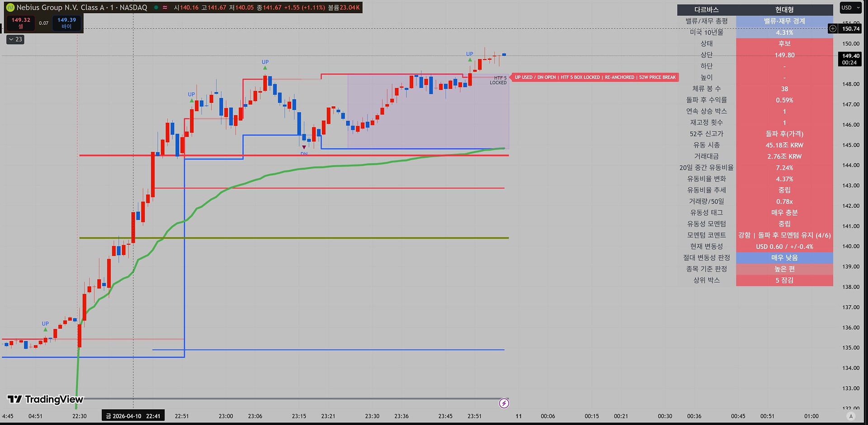Toggle the auto-scale A button
Screen dimensions: 868x425
[851, 416]
